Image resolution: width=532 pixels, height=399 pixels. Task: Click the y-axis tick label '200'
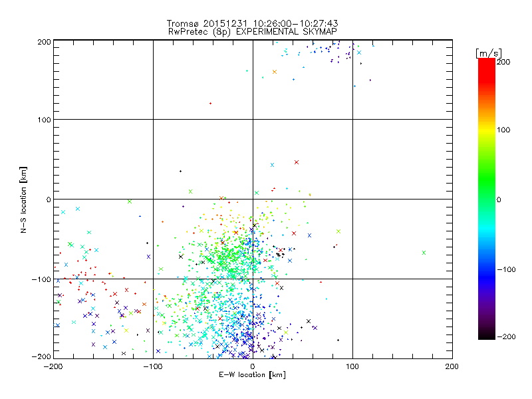click(x=44, y=42)
